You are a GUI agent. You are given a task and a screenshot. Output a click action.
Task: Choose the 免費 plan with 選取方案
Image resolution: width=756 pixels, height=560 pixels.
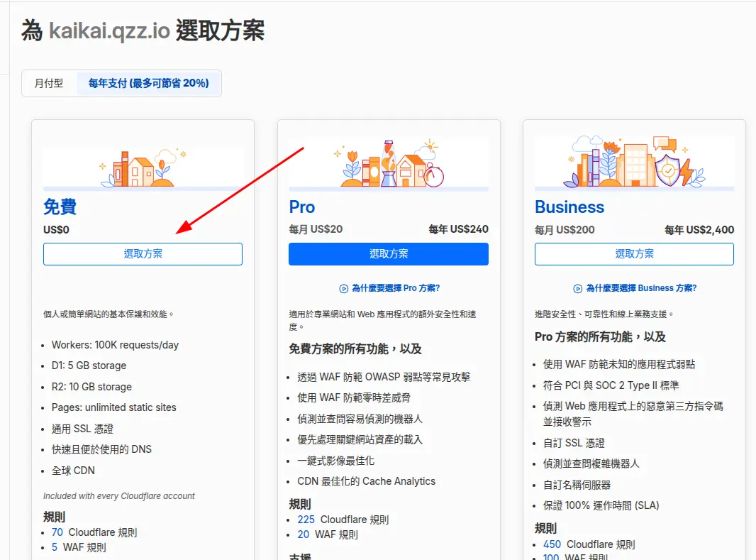[143, 253]
